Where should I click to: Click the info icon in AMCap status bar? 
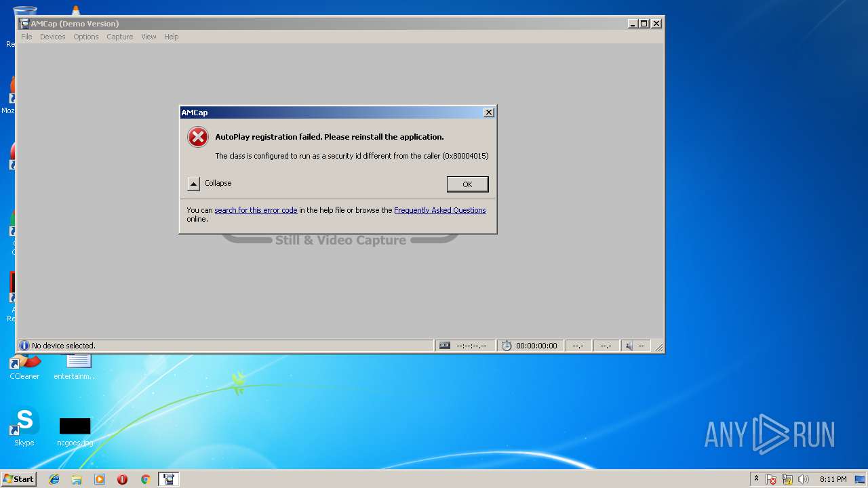[24, 346]
